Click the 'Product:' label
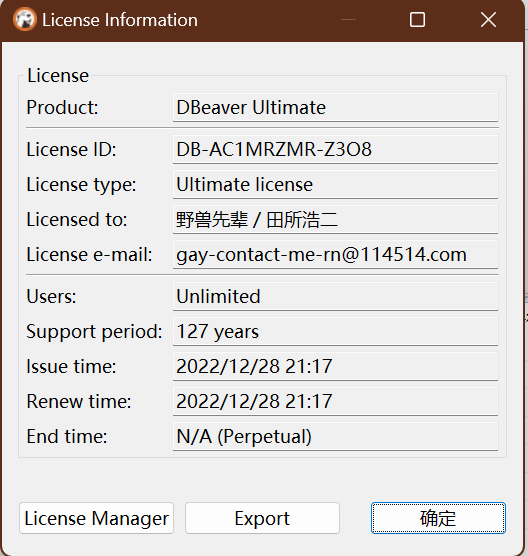The width and height of the screenshot is (528, 556). coord(62,107)
